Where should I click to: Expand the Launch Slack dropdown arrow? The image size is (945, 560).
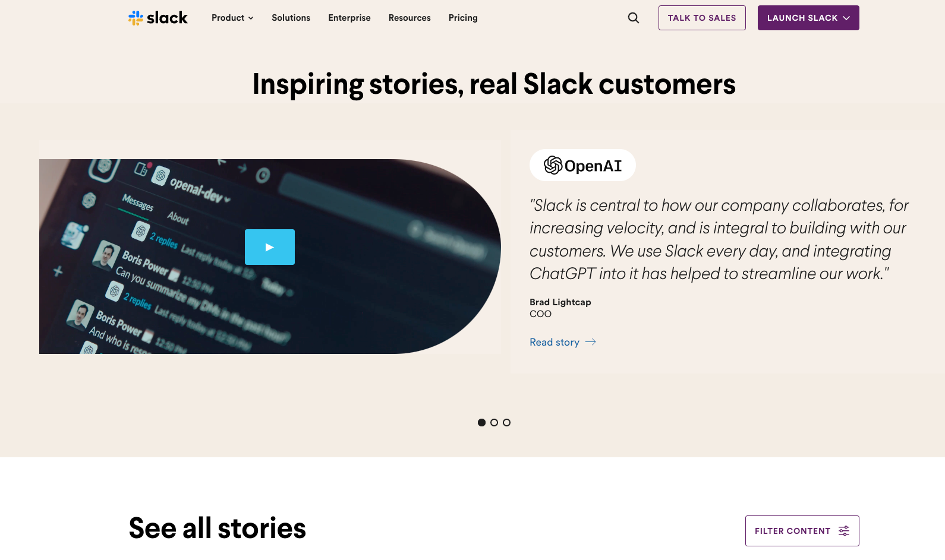point(846,18)
